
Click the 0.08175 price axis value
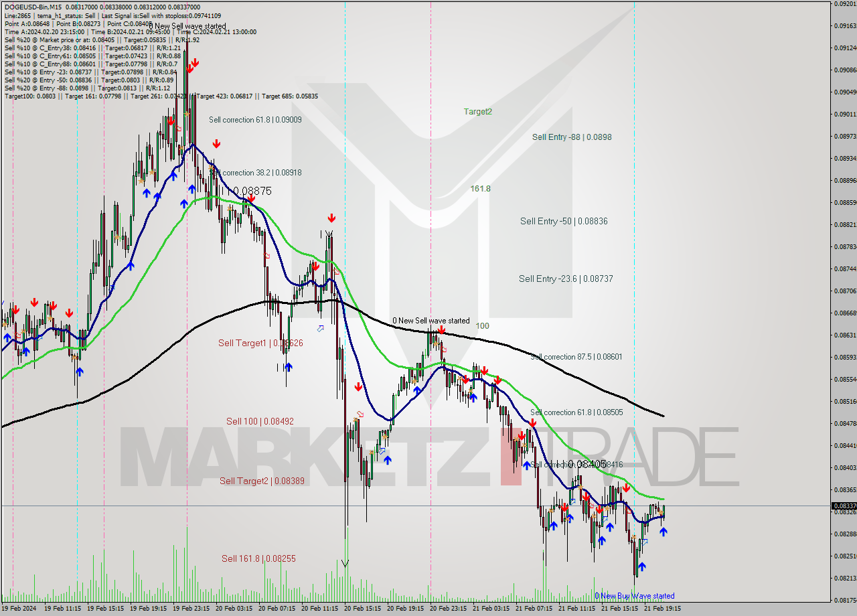pyautogui.click(x=845, y=601)
